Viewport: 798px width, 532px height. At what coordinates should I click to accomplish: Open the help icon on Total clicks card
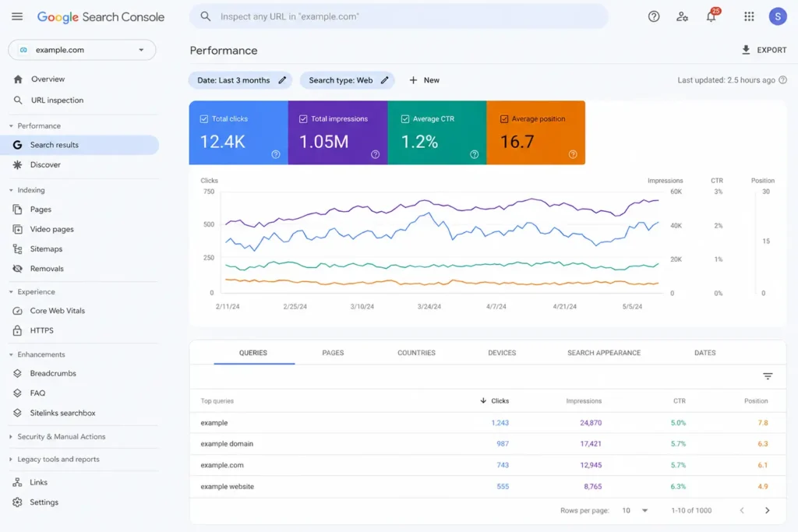tap(276, 154)
